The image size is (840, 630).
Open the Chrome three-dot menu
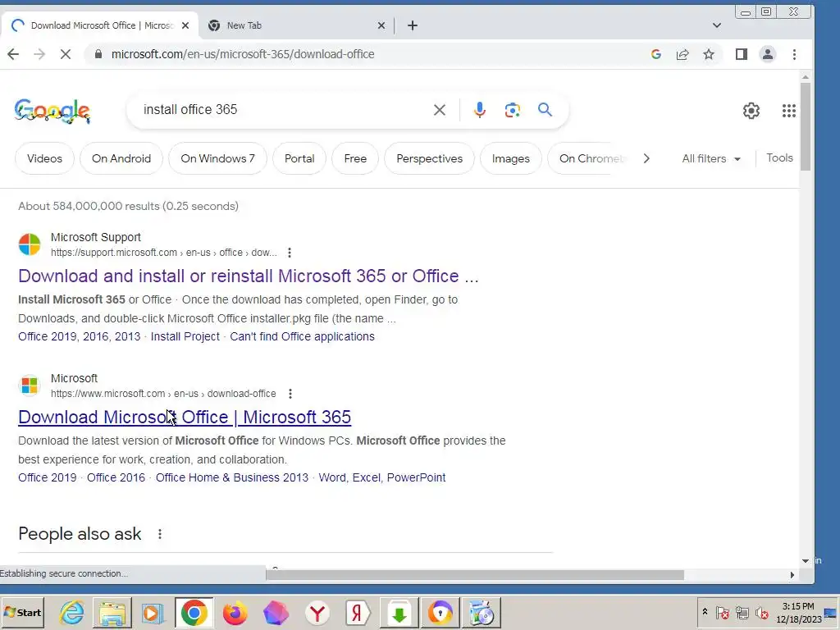click(794, 54)
